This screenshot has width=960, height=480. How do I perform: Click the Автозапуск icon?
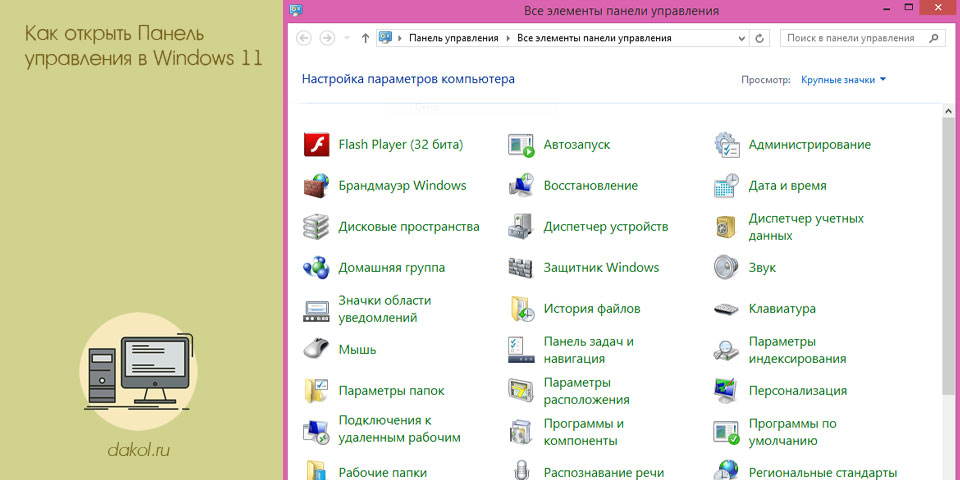coord(521,145)
